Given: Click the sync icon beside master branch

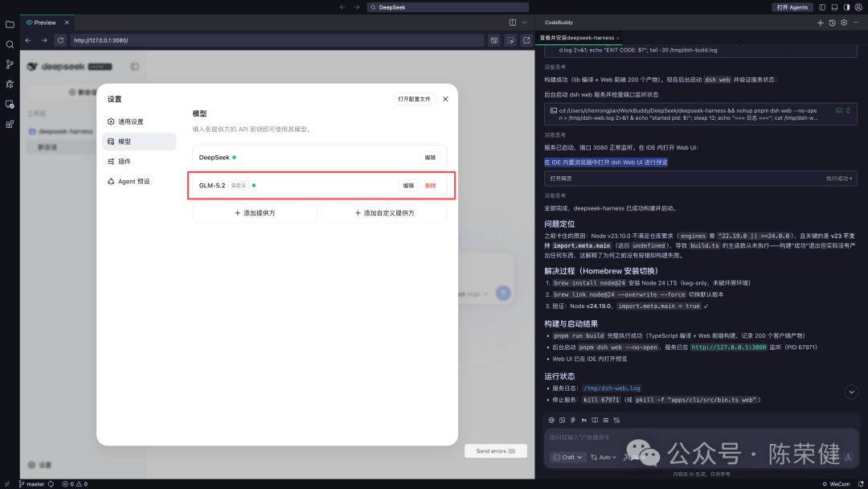Looking at the screenshot, I should [x=51, y=484].
